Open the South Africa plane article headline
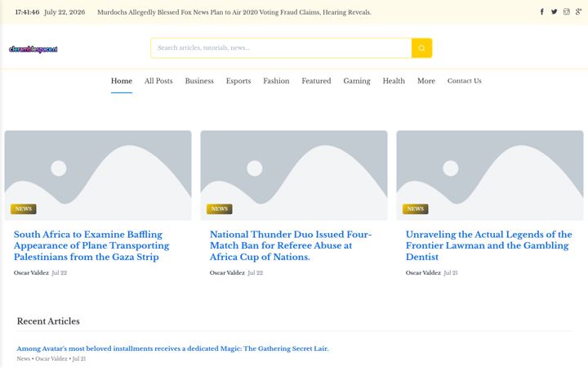 tap(91, 245)
